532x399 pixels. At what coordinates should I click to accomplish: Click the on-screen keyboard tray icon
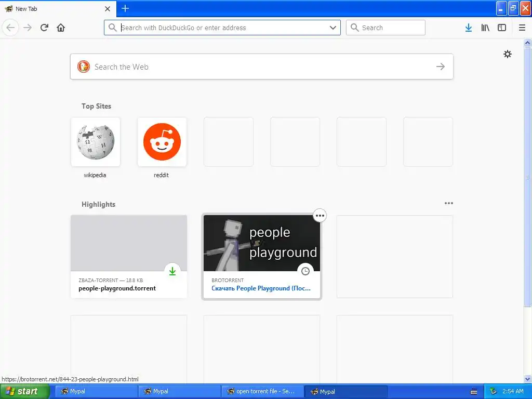[474, 392]
